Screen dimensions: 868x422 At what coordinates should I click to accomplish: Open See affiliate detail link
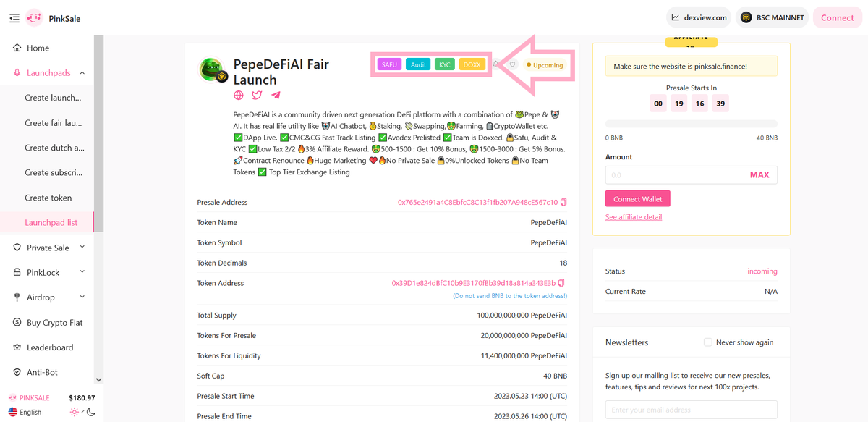point(634,217)
